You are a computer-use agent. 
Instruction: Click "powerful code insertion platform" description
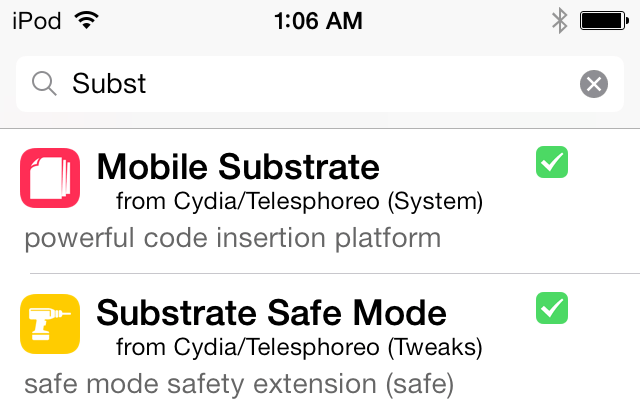click(232, 239)
